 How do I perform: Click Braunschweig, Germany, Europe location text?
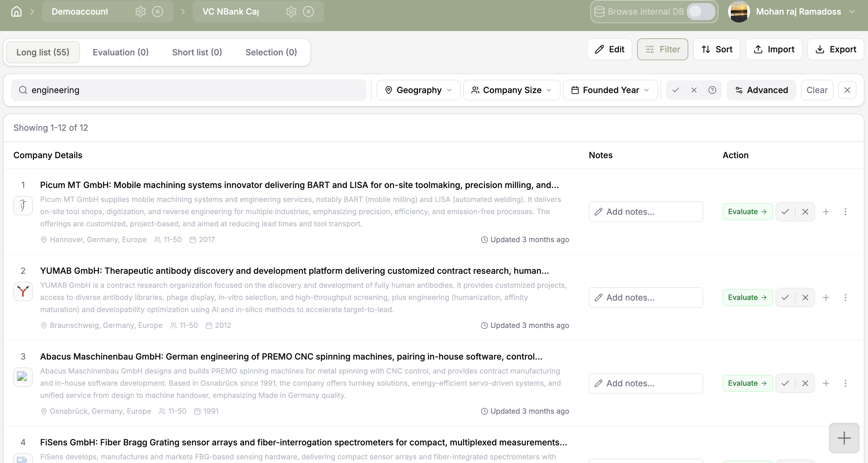[x=106, y=325]
